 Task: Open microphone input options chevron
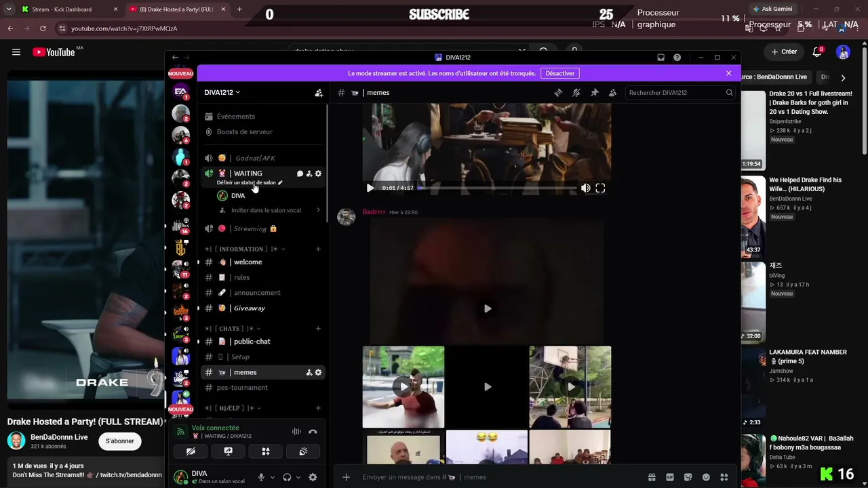273,477
